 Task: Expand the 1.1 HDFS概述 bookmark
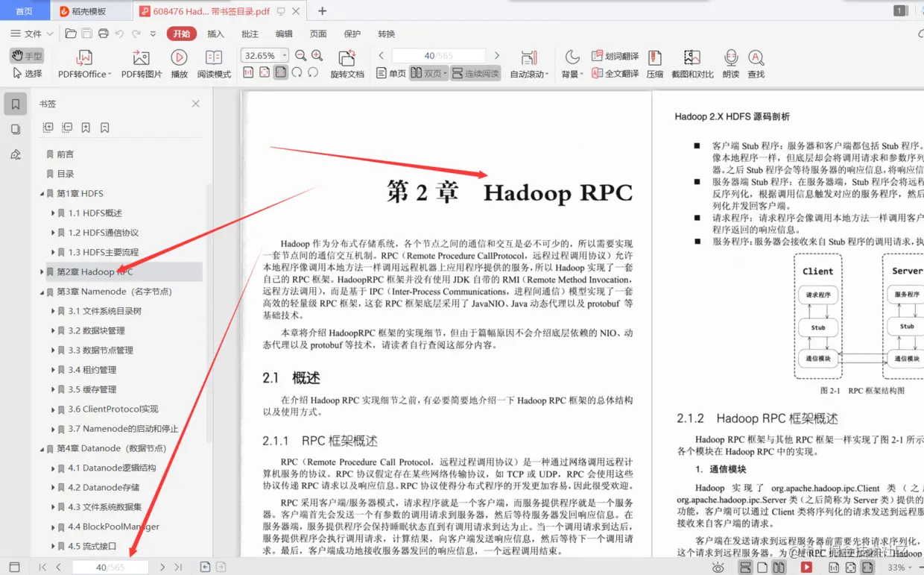coord(53,213)
